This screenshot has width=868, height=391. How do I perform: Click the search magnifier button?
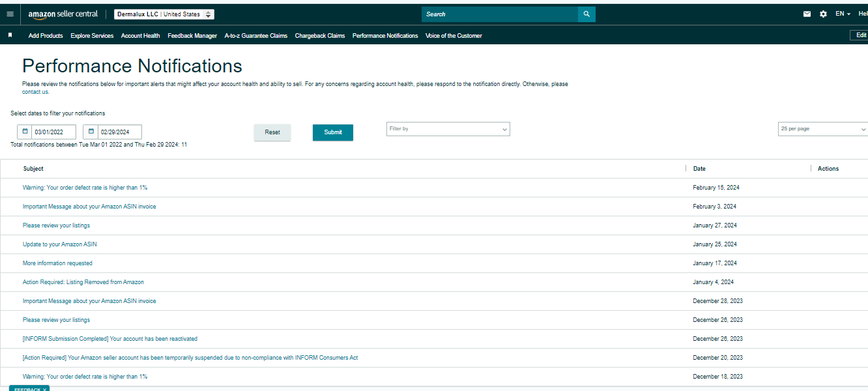pyautogui.click(x=586, y=14)
